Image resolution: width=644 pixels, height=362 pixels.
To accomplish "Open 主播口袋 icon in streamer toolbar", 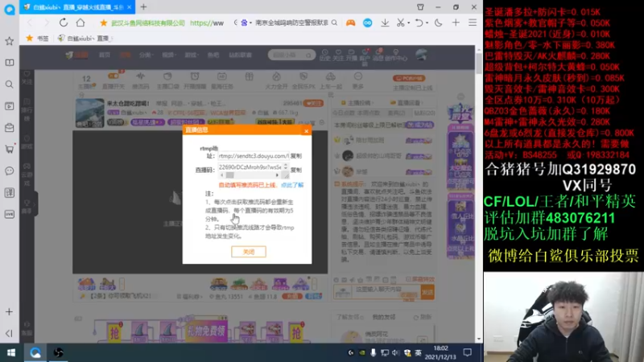I will coord(167,80).
